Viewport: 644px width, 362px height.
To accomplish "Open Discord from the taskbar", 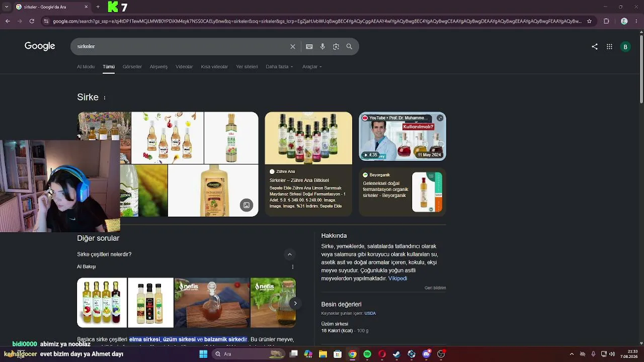I will (x=427, y=354).
